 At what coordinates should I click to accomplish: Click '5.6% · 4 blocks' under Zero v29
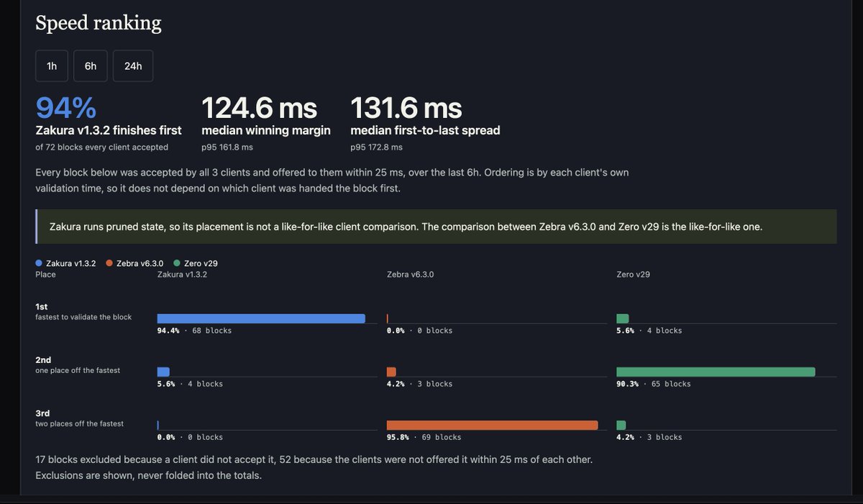click(x=649, y=331)
